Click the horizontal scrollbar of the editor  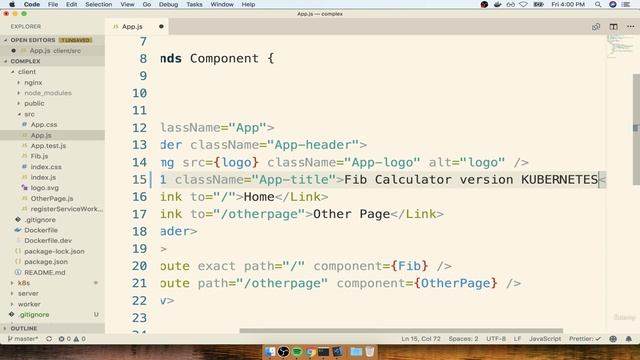401,331
